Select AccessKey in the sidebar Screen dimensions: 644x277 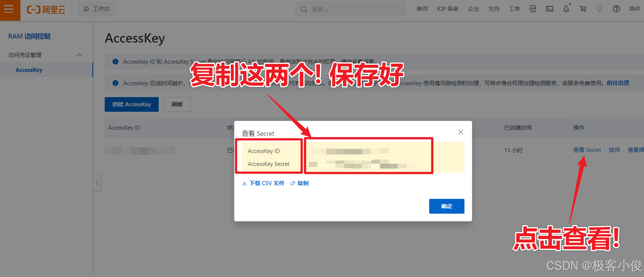tap(29, 70)
